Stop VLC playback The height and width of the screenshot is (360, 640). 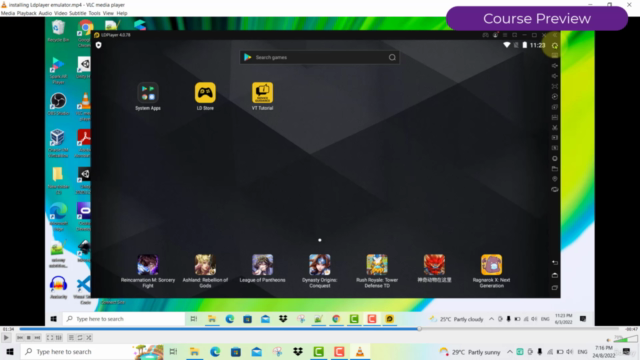point(29,338)
